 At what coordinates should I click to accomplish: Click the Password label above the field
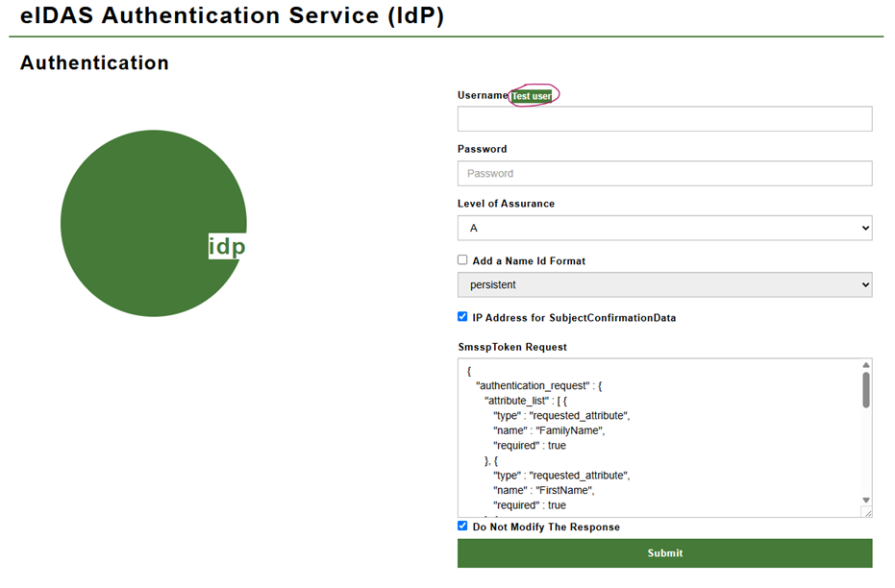[482, 149]
